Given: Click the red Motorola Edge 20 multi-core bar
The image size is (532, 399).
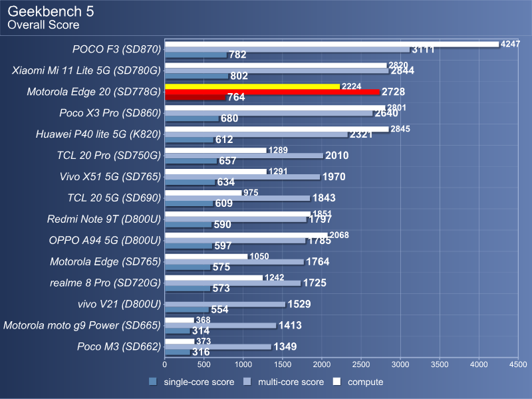Looking at the screenshot, I should point(272,92).
